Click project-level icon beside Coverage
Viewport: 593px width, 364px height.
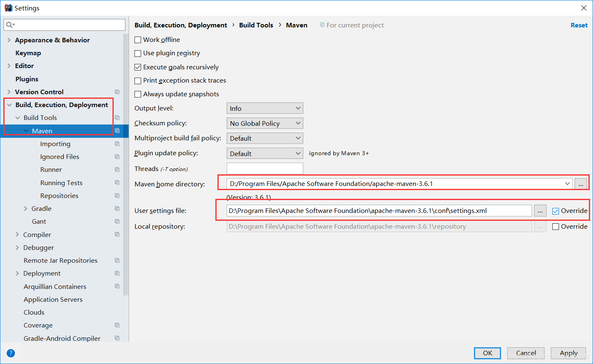117,325
